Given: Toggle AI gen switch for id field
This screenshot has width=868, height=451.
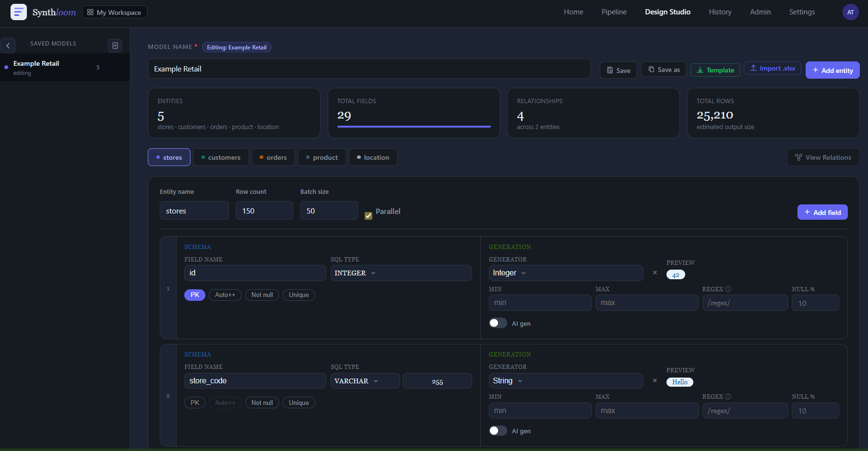Looking at the screenshot, I should click(x=498, y=323).
